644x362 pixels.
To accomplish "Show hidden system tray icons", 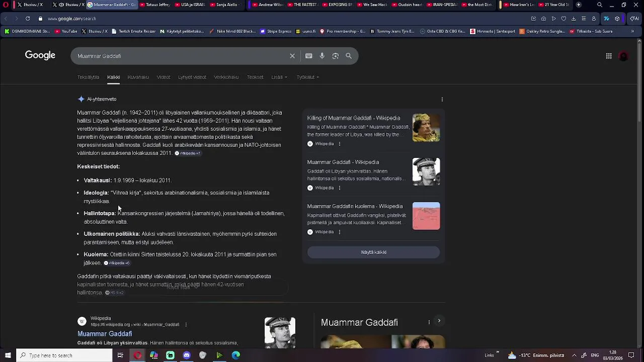I will (x=574, y=355).
